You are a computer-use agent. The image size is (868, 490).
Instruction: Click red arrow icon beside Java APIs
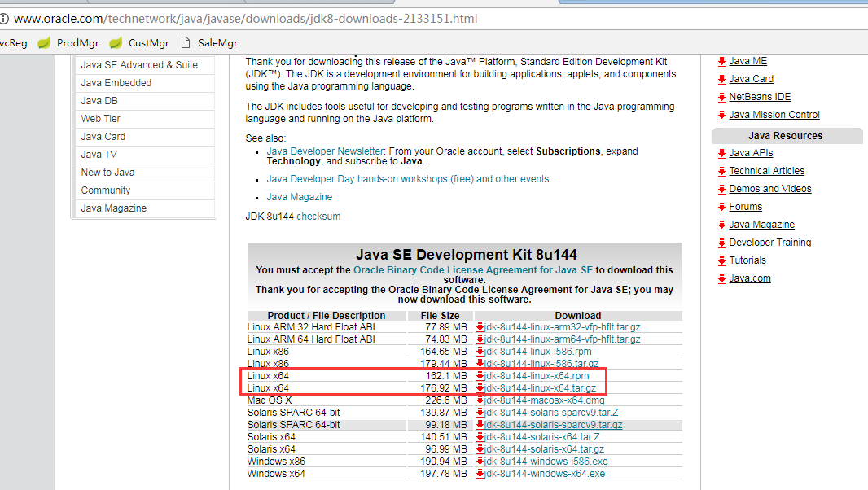coord(721,153)
